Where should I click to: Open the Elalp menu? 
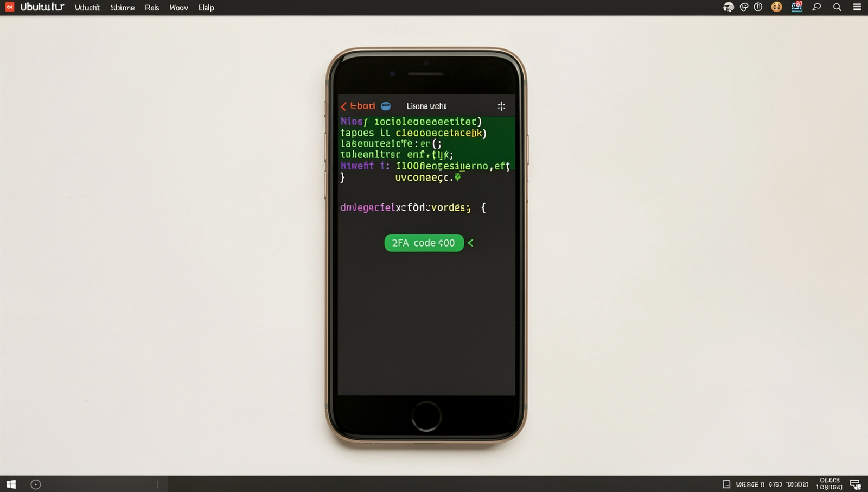click(206, 8)
